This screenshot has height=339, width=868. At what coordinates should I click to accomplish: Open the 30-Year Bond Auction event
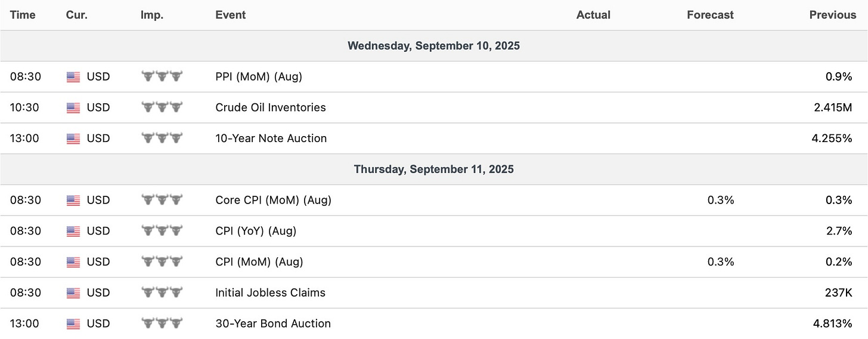point(273,323)
